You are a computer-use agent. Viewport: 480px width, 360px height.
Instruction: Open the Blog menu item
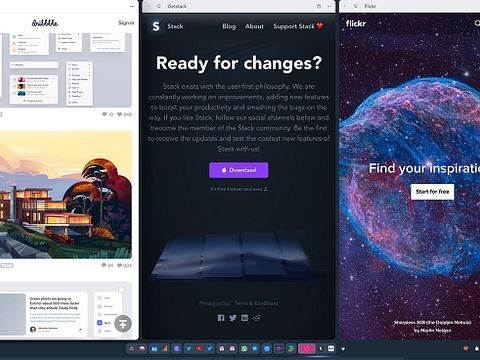[229, 26]
